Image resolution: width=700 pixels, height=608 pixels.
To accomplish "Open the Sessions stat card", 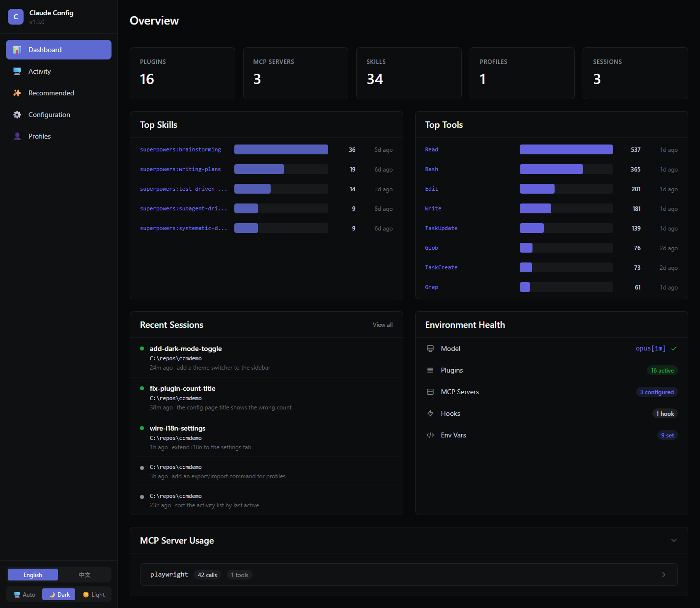I will pyautogui.click(x=635, y=73).
